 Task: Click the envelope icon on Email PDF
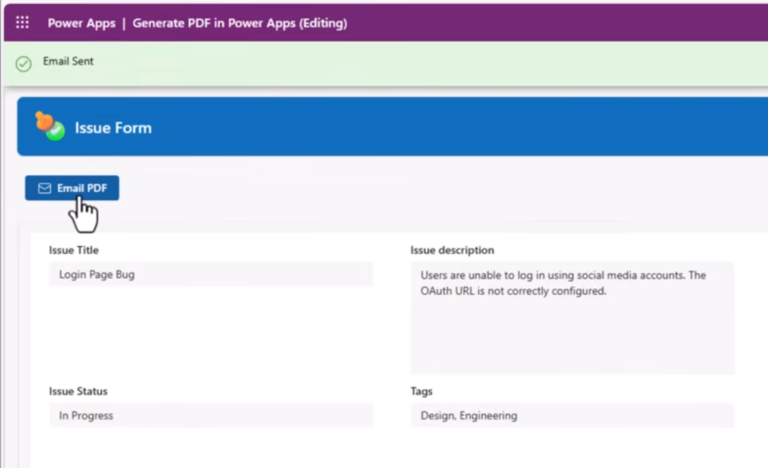[x=44, y=188]
